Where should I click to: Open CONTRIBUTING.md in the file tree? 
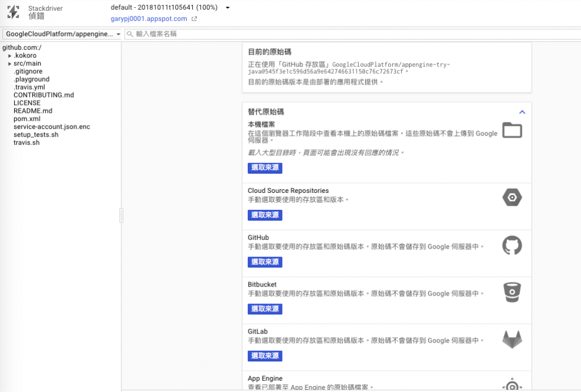[44, 95]
